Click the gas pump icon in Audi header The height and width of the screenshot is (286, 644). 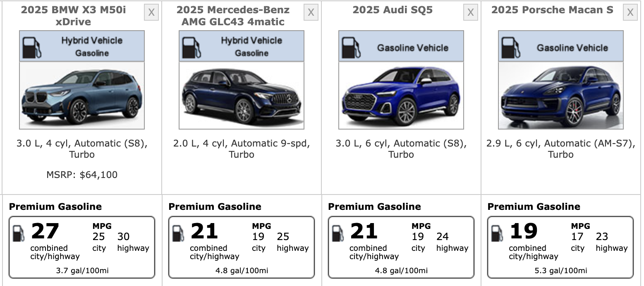tap(351, 47)
